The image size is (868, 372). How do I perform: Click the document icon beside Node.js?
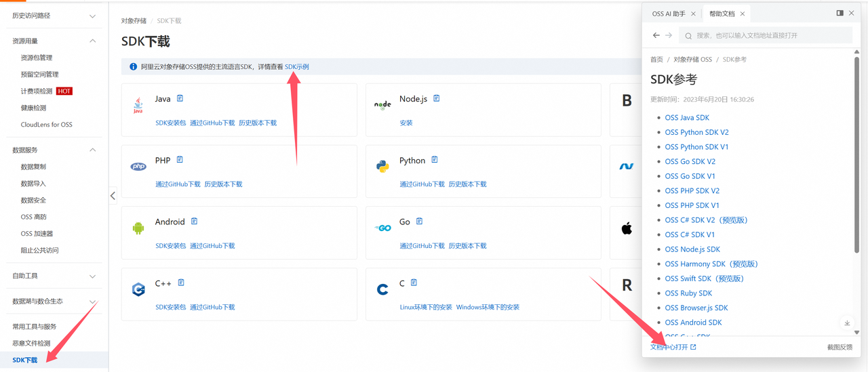[437, 99]
